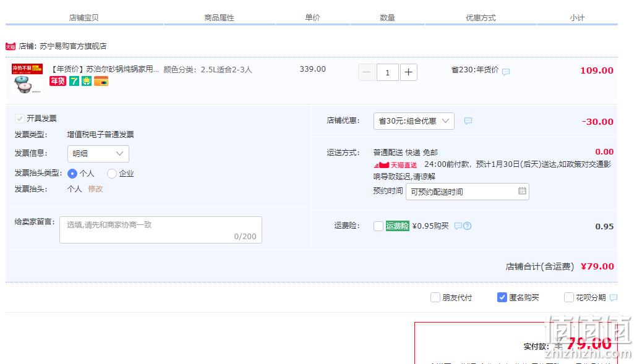Screen dimensions: 637x364
Task: Click the orange credit card badge icon
Action: (101, 81)
